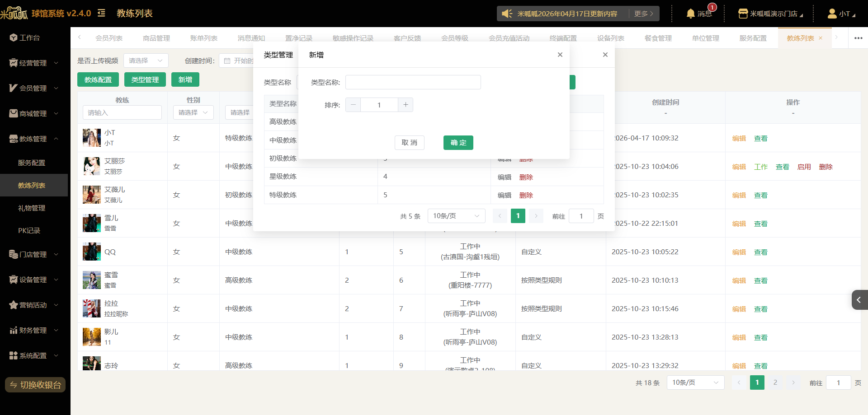
Task: Open the store selector 米呱呱演示门店
Action: pyautogui.click(x=770, y=14)
